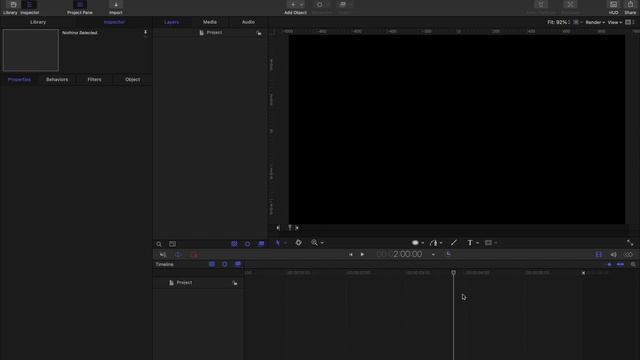Choose the Select/Transform arrow tool

tap(278, 243)
